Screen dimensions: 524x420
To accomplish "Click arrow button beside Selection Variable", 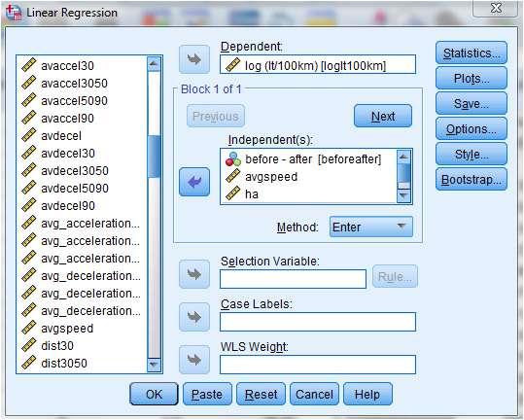I will click(x=194, y=274).
